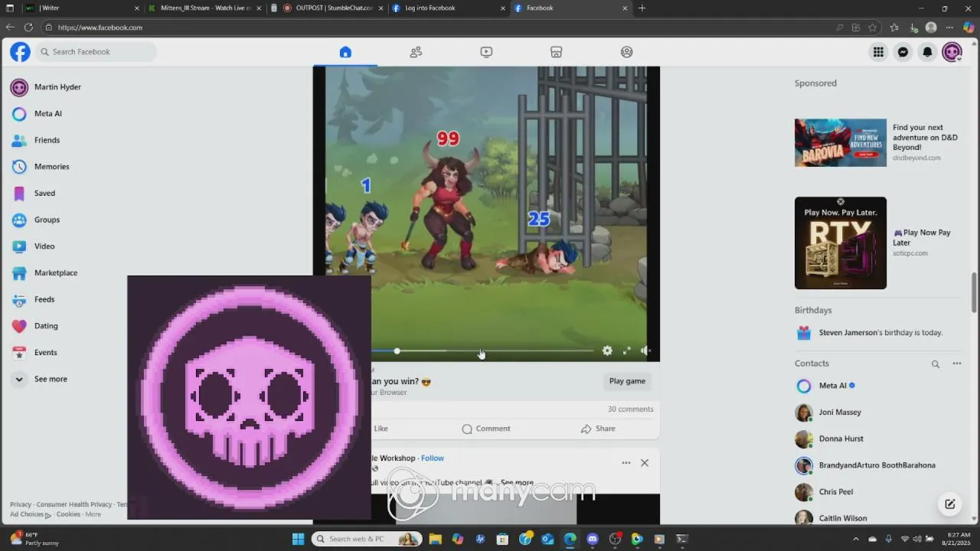Open Discord from the taskbar
Image resolution: width=980 pixels, height=551 pixels.
[x=592, y=539]
